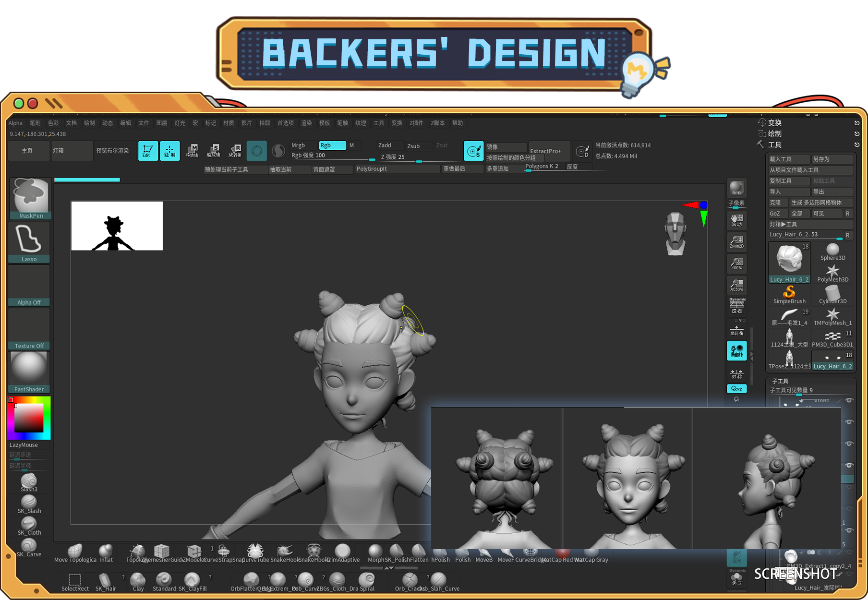Select the Slash3 brush
The image size is (868, 600).
click(x=29, y=482)
